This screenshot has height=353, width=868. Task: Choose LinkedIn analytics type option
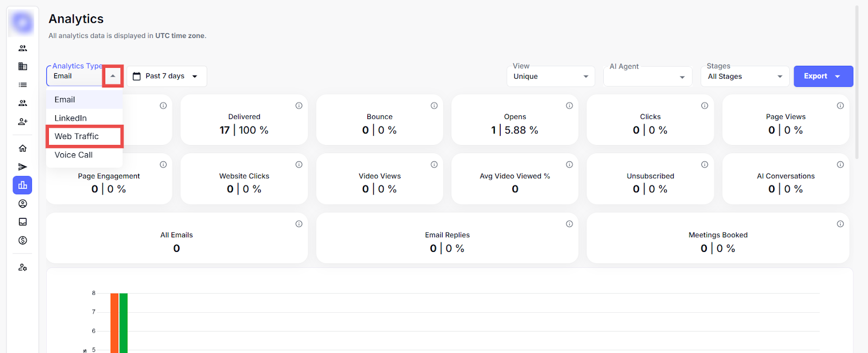click(71, 118)
